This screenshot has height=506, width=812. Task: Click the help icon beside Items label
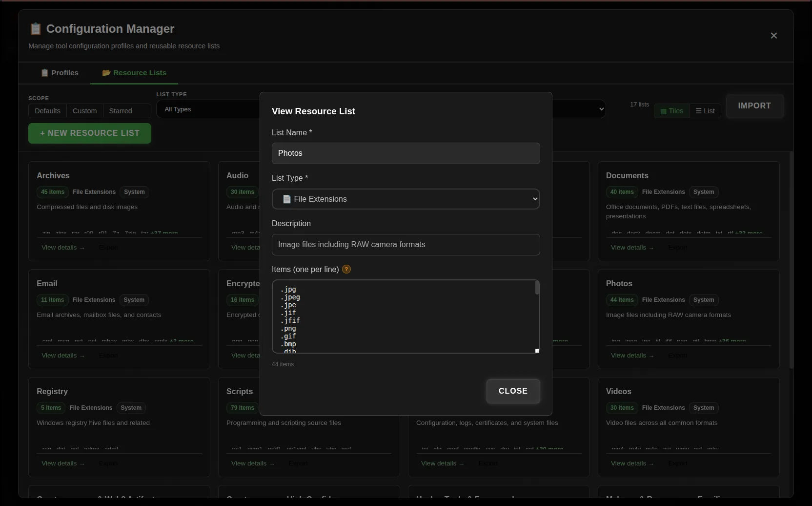point(346,269)
